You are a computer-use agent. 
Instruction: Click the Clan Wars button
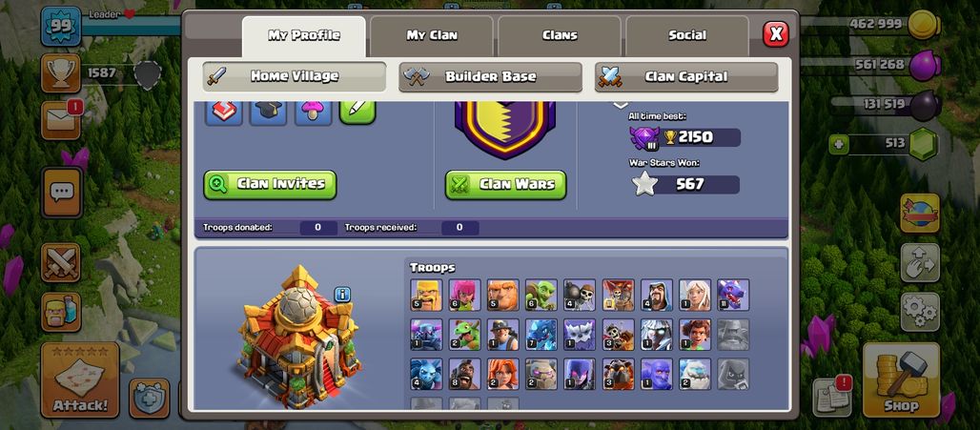pyautogui.click(x=505, y=184)
